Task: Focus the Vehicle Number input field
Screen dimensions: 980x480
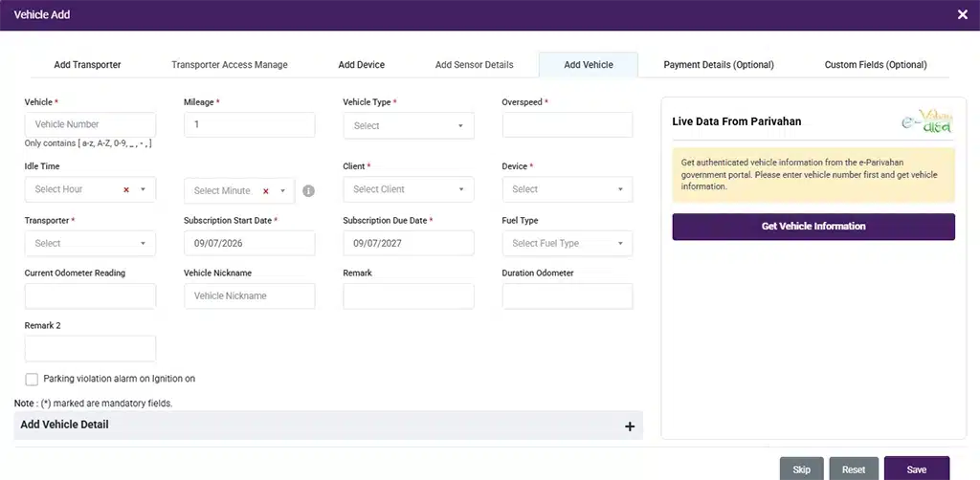Action: click(90, 125)
